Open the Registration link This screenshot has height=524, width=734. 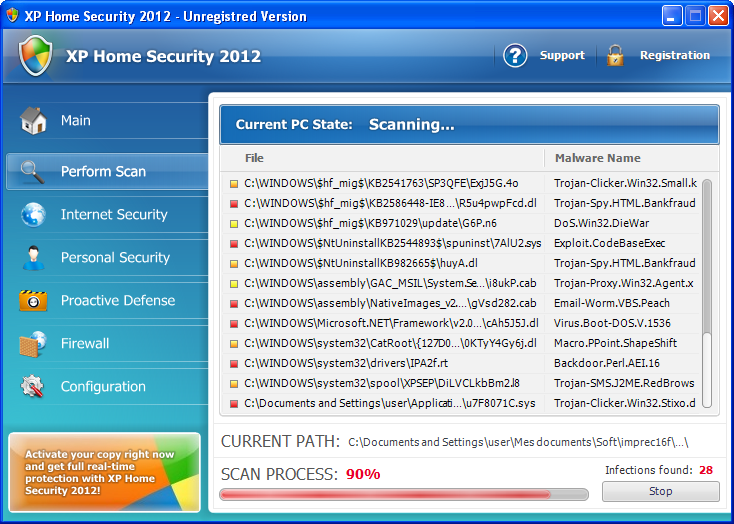[x=674, y=56]
